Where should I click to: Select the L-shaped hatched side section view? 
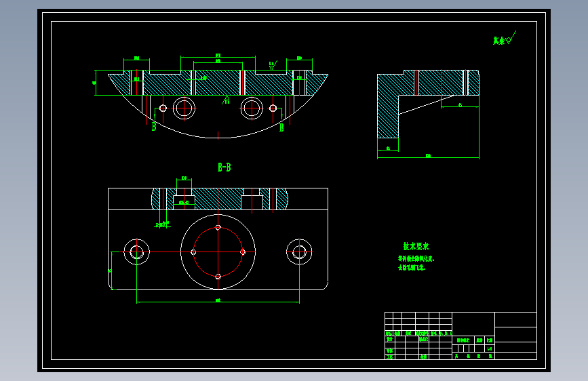(x=428, y=104)
